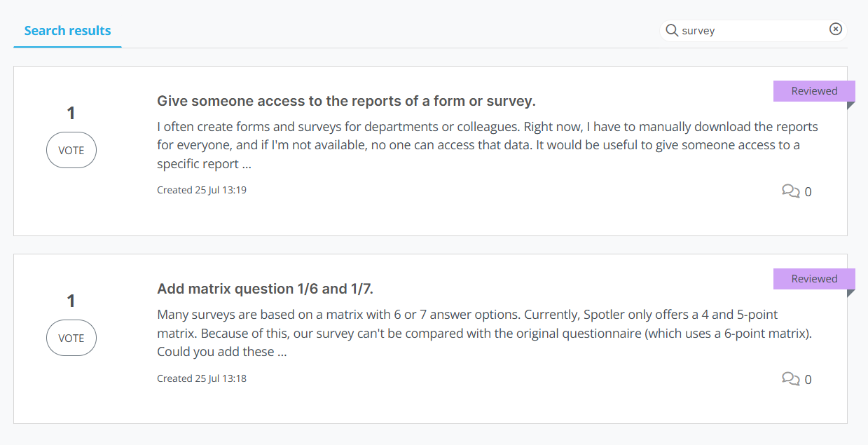
Task: Click Reviewed badge on reports access idea
Action: pos(814,91)
